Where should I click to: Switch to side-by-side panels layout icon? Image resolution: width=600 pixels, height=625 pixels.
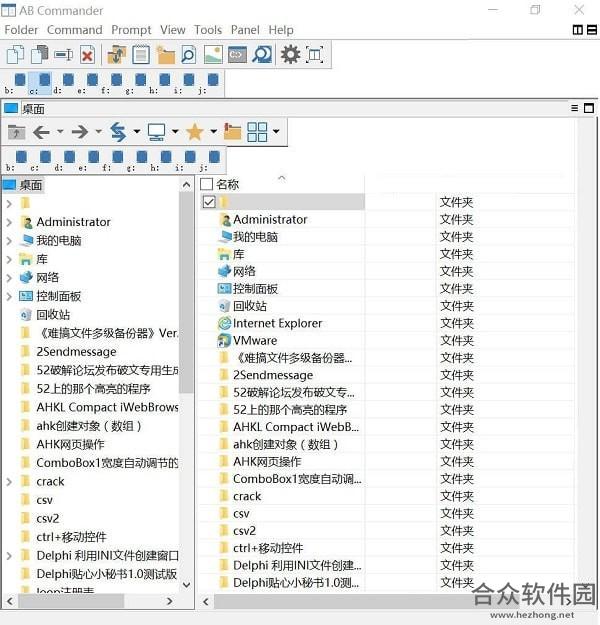click(x=577, y=30)
